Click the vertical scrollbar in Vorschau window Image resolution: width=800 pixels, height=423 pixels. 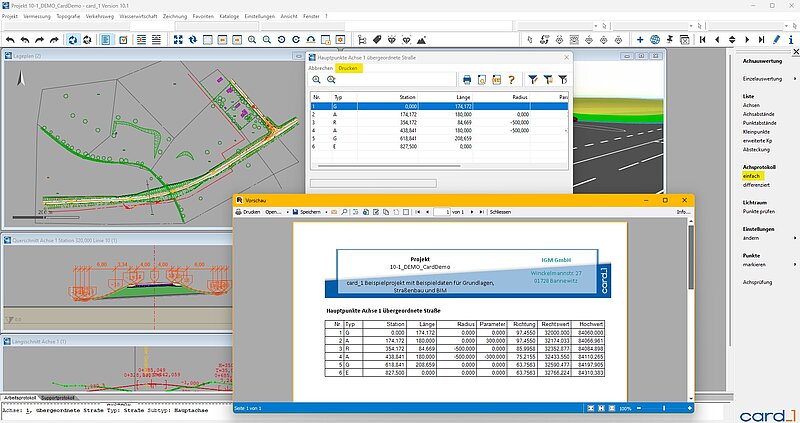(691, 258)
